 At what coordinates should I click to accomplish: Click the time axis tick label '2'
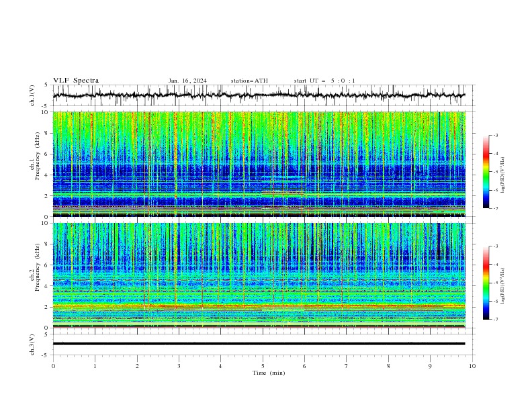[x=137, y=366]
